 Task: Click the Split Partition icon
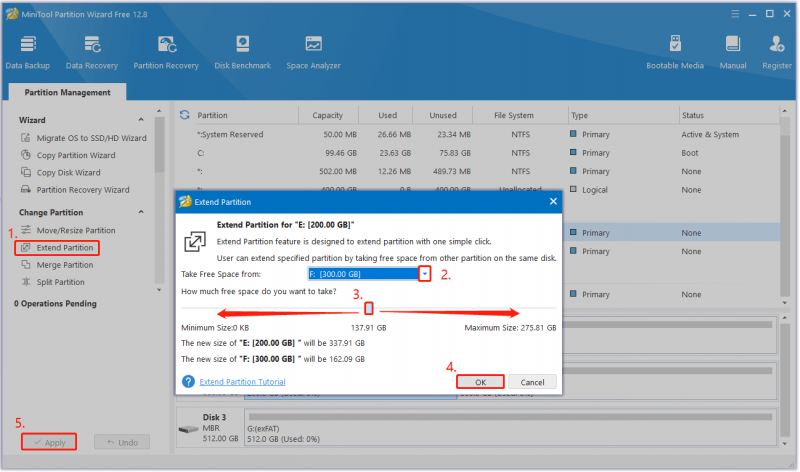pyautogui.click(x=26, y=282)
